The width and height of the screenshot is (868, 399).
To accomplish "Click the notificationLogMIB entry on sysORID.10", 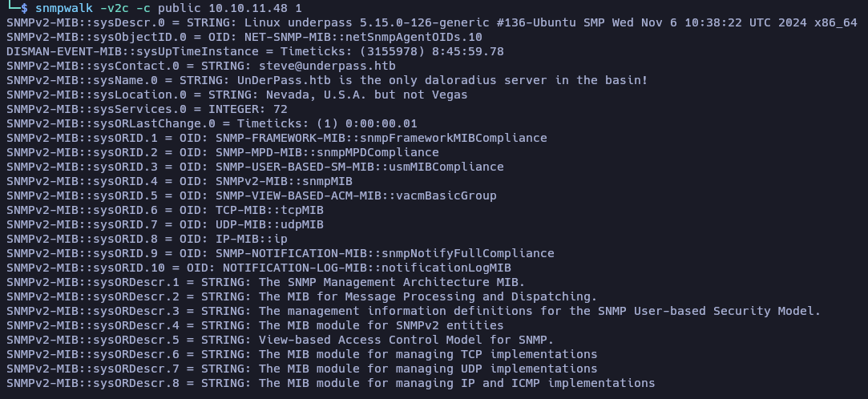I will click(x=367, y=268).
